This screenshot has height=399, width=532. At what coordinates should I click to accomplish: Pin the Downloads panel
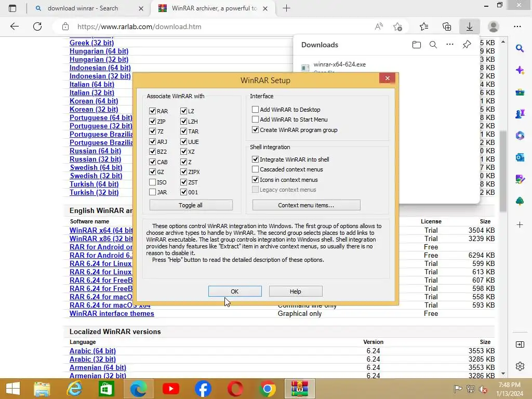[467, 45]
